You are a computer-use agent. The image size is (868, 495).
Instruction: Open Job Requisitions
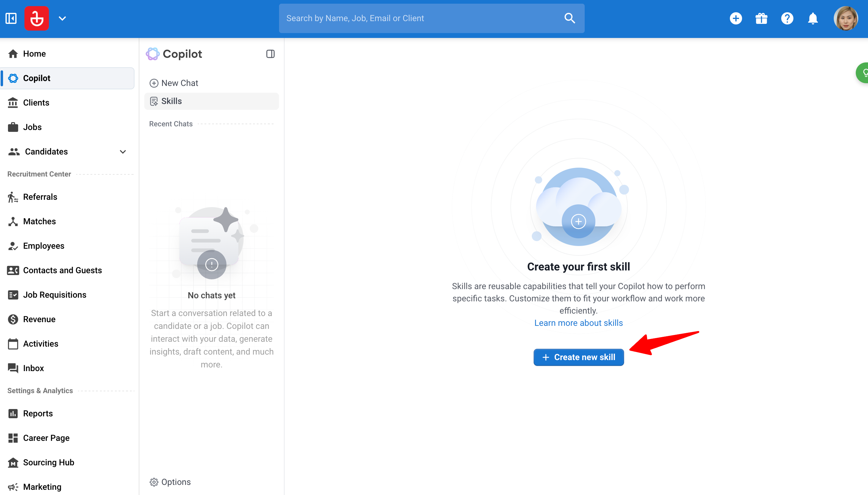pyautogui.click(x=68, y=295)
